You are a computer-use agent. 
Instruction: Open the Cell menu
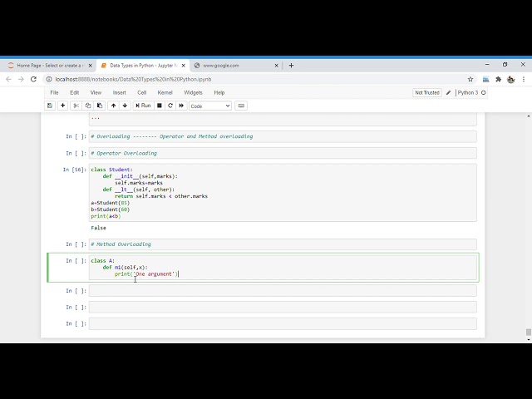(x=142, y=92)
